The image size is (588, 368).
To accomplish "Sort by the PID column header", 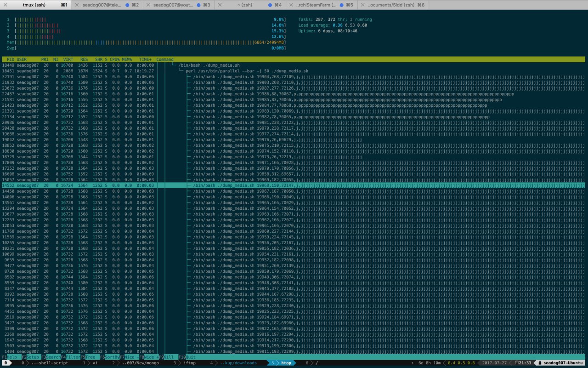I will tap(10, 59).
